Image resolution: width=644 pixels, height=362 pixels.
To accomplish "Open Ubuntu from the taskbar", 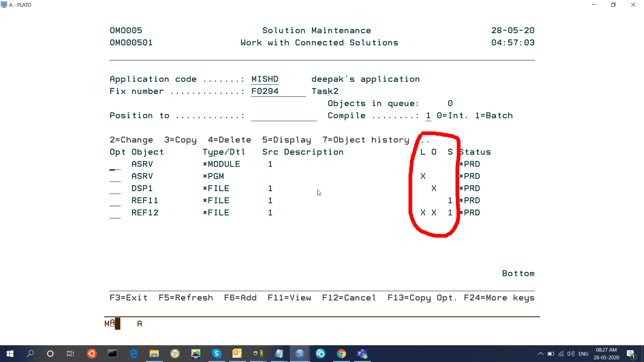I will point(92,354).
